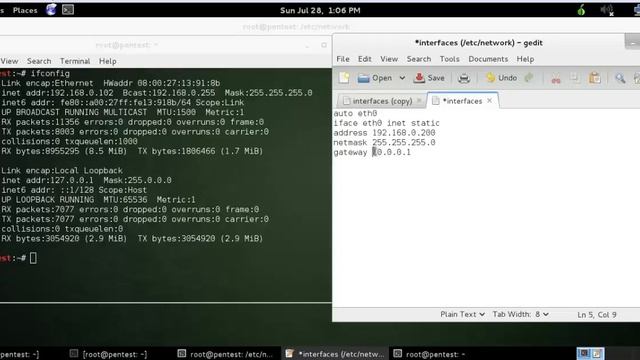Open the gedit File menu
The height and width of the screenshot is (360, 640).
[x=343, y=59]
